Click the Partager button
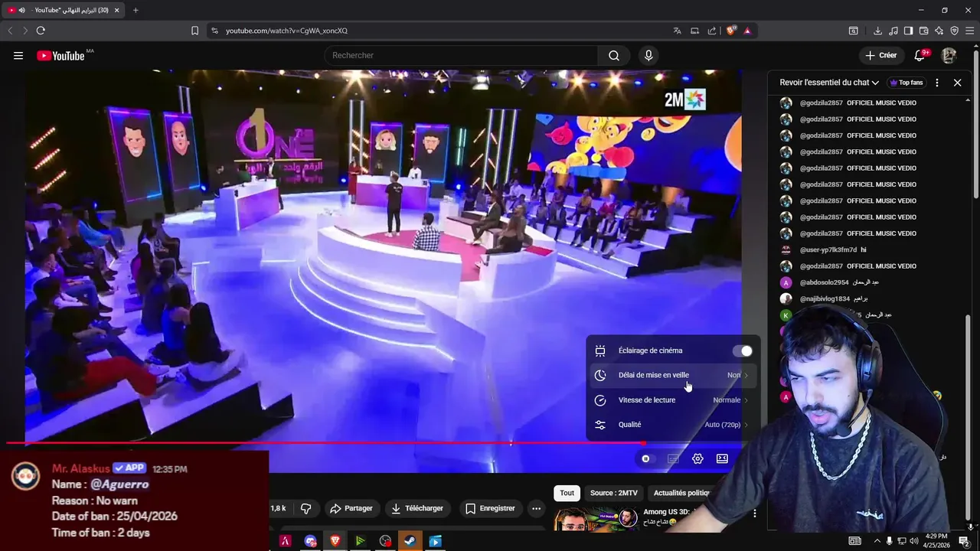This screenshot has height=551, width=980. pos(351,508)
